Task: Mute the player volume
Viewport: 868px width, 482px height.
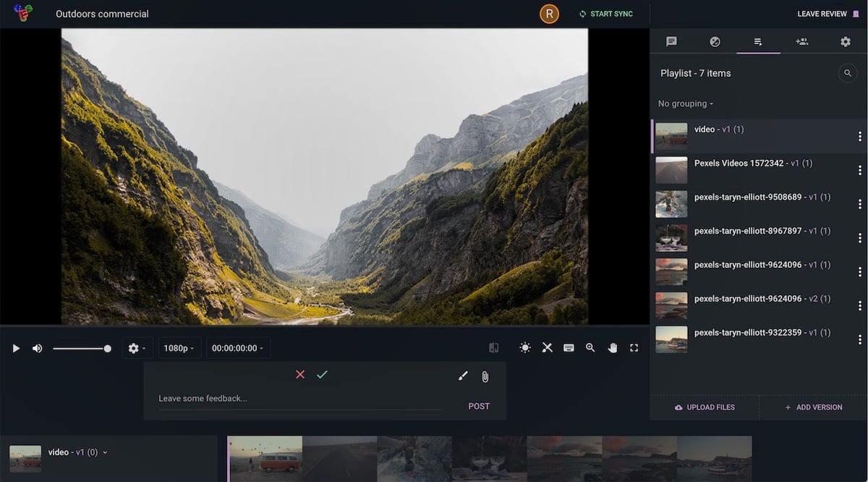Action: click(37, 348)
